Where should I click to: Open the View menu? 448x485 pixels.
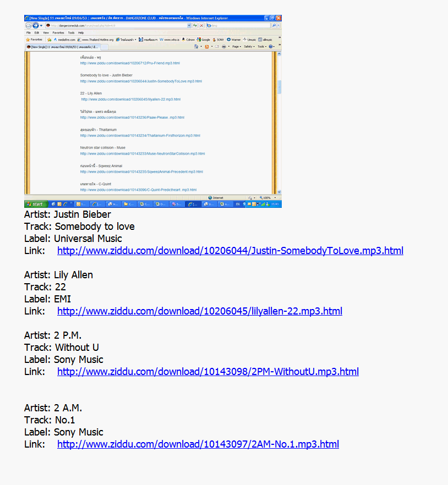[46, 32]
